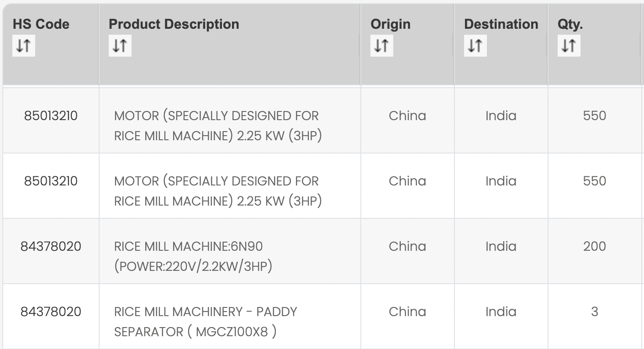Open HS code 84378020 for 6N90 machine
644x349 pixels.
[x=51, y=246]
